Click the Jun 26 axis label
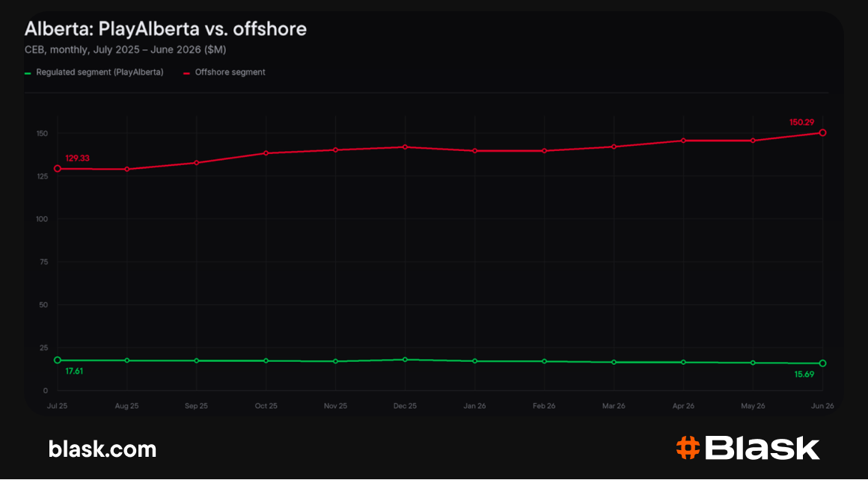Viewport: 868px width, 480px height. tap(822, 406)
